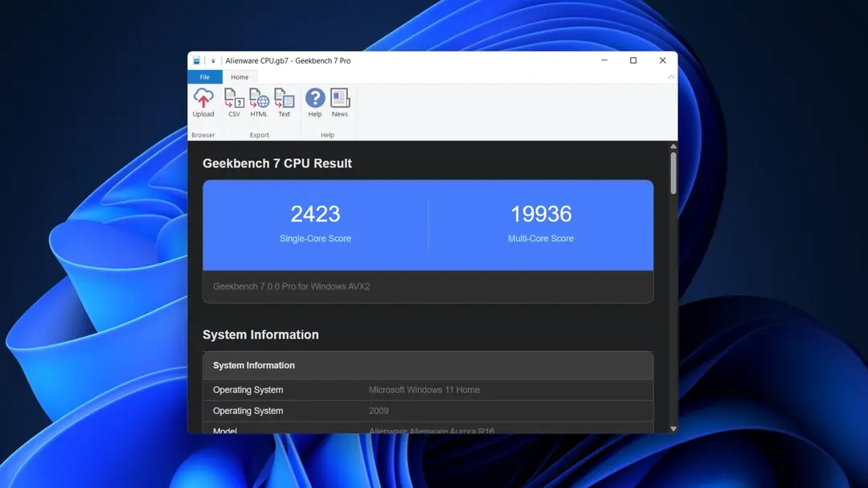
Task: Click the Microsoft Windows 11 Home value
Action: 424,390
